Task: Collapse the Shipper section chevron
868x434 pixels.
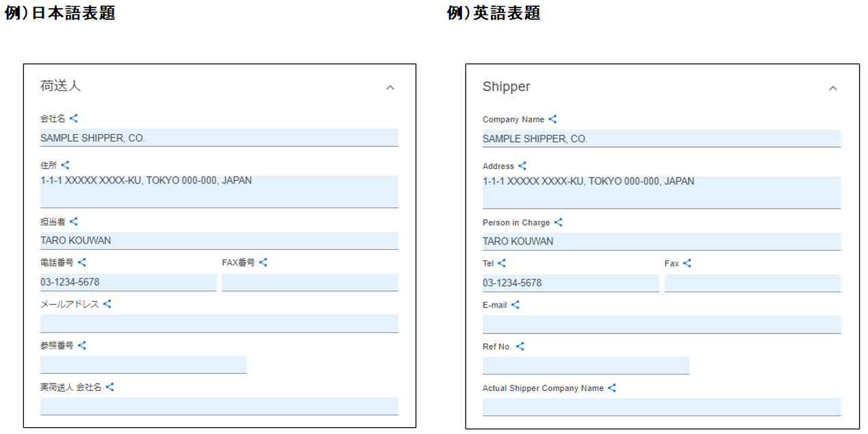Action: 833,88
